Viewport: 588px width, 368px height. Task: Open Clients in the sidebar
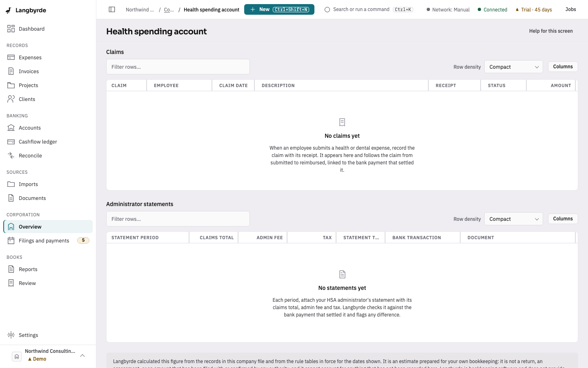48,99
